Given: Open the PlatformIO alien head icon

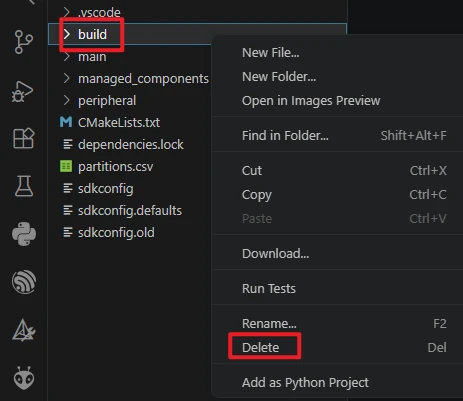Looking at the screenshot, I should [x=24, y=378].
